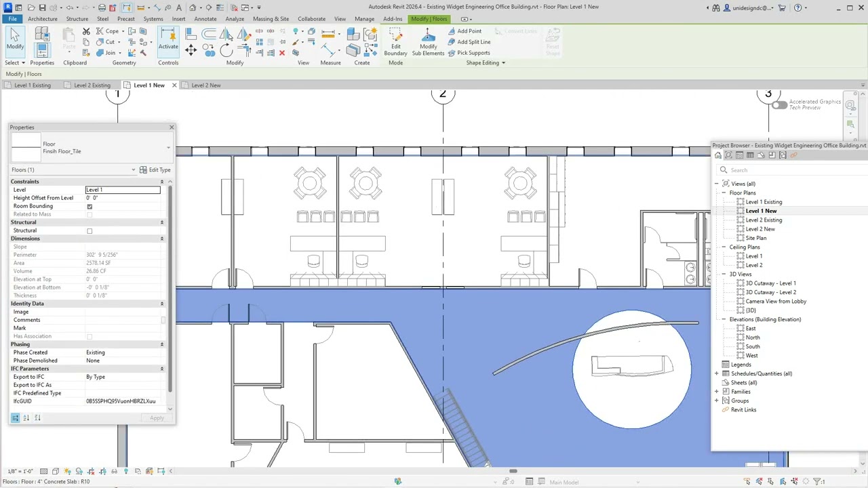Choose the Align tool
This screenshot has width=868, height=488.
point(191,35)
